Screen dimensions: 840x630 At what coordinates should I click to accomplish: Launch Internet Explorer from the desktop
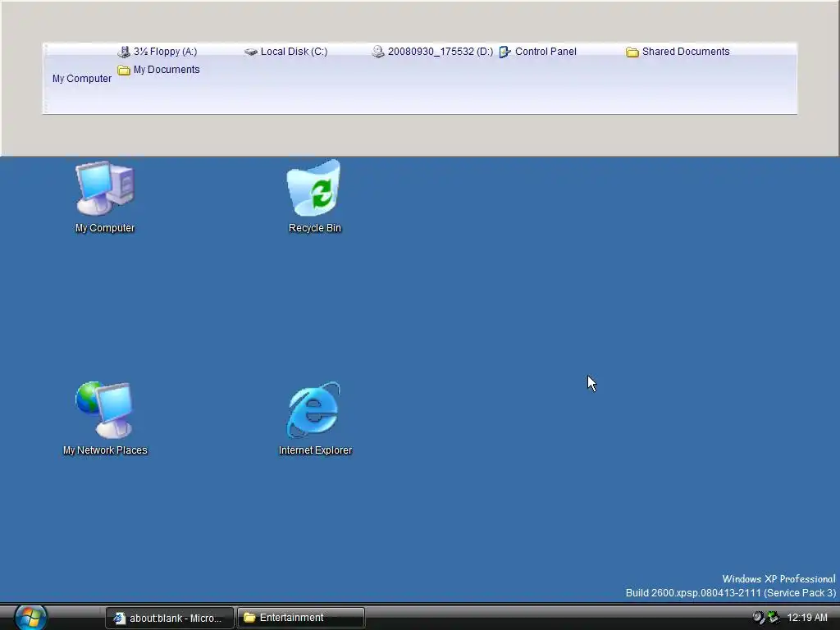[x=315, y=419]
